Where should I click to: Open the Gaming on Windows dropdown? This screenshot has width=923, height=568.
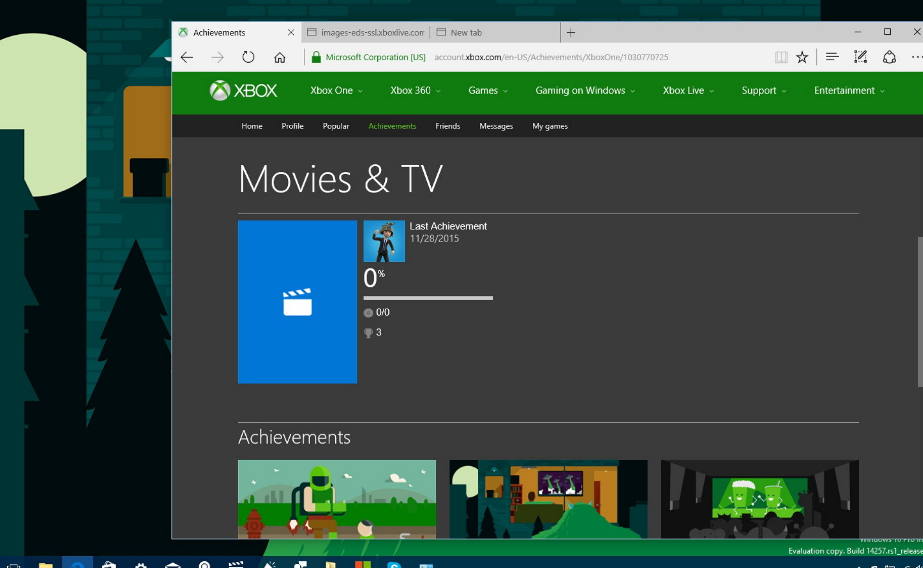pos(585,91)
